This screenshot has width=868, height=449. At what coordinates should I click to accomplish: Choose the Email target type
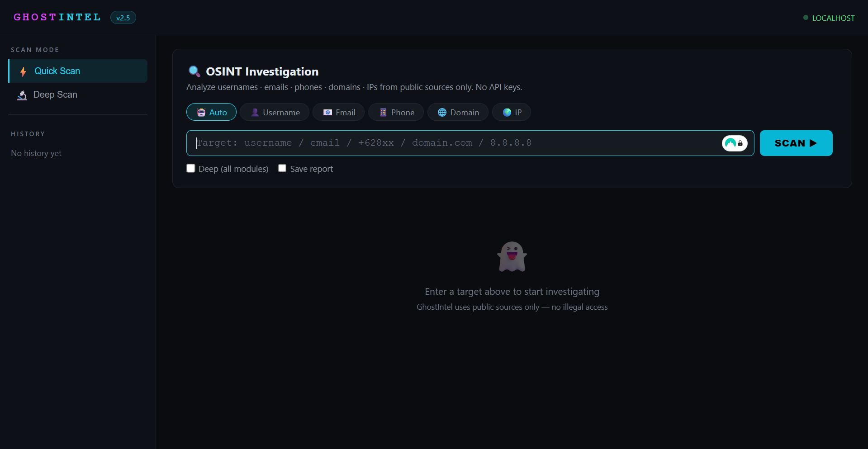pyautogui.click(x=338, y=112)
